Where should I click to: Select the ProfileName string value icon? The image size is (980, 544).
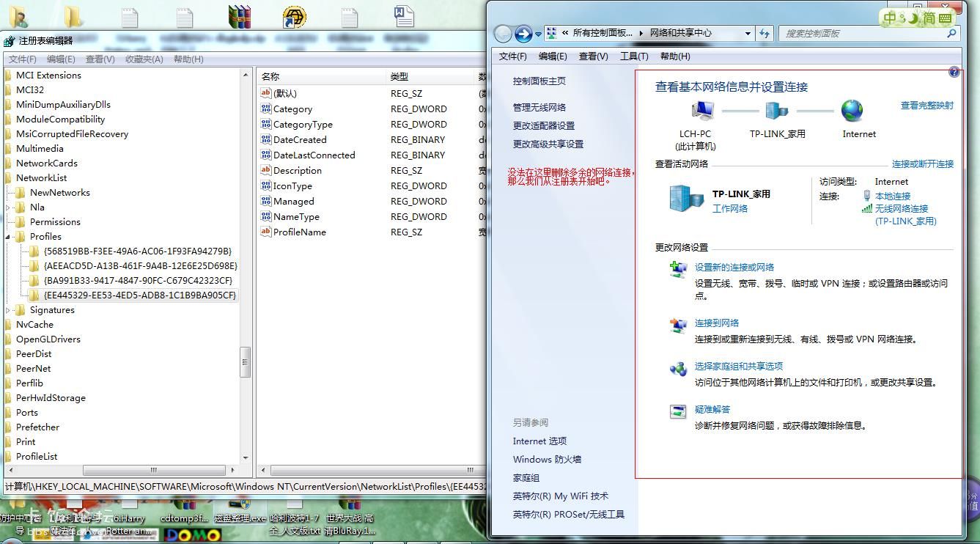pos(266,232)
